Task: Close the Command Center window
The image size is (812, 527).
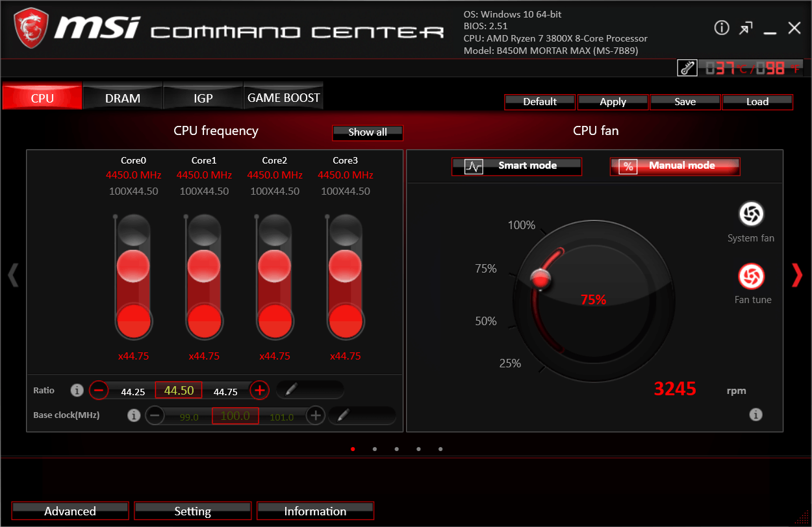Action: coord(794,28)
